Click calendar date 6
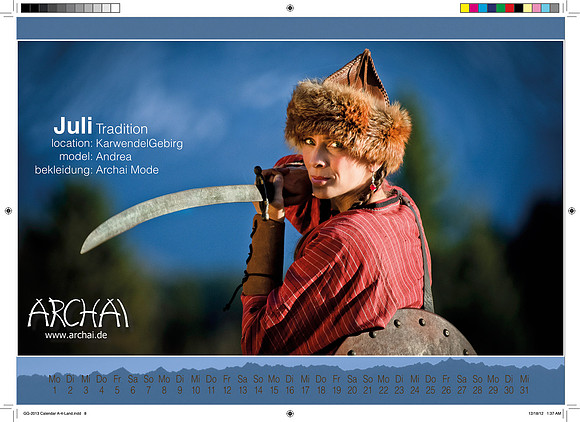580x422 pixels. [132, 390]
